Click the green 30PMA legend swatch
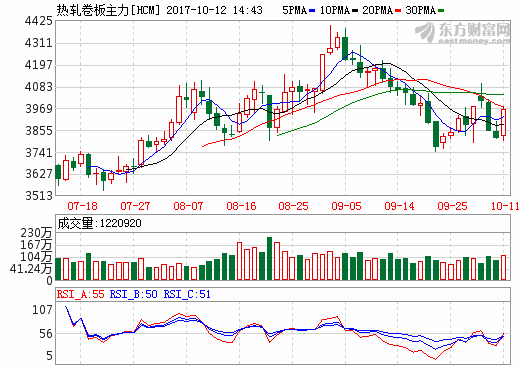This screenshot has width=520, height=365. point(441,11)
